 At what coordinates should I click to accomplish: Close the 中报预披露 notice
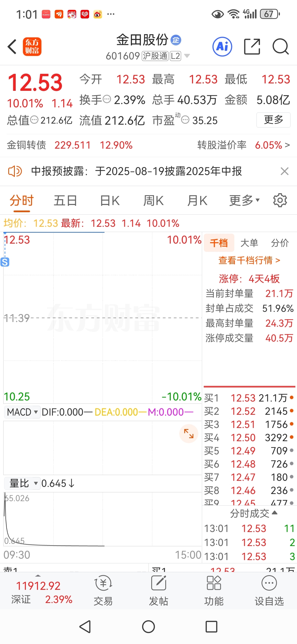pos(285,171)
